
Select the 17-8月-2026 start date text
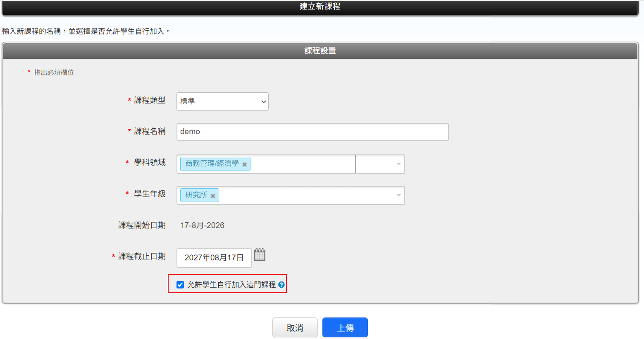coord(203,226)
